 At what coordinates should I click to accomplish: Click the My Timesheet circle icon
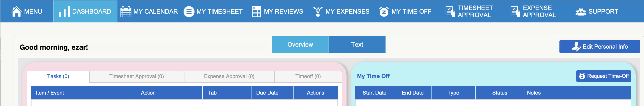coord(189,12)
